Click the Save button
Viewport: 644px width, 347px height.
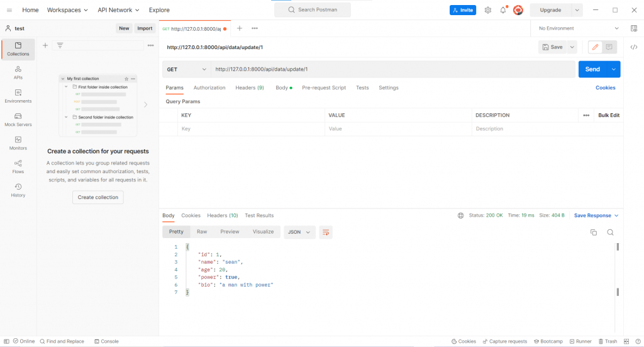tap(552, 47)
